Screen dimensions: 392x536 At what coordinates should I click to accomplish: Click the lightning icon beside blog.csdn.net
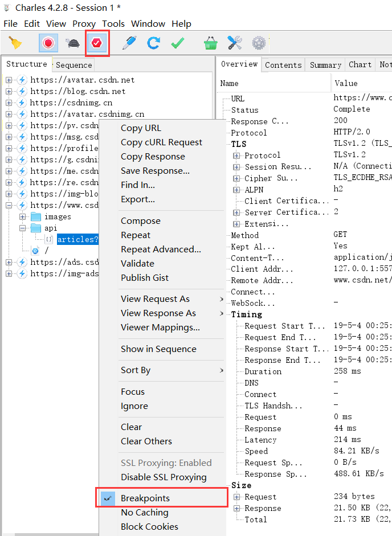[22, 91]
